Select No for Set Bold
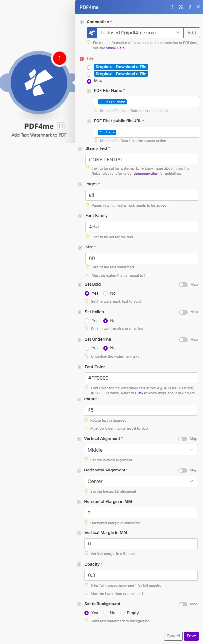This screenshot has height=644, width=203. [x=106, y=293]
